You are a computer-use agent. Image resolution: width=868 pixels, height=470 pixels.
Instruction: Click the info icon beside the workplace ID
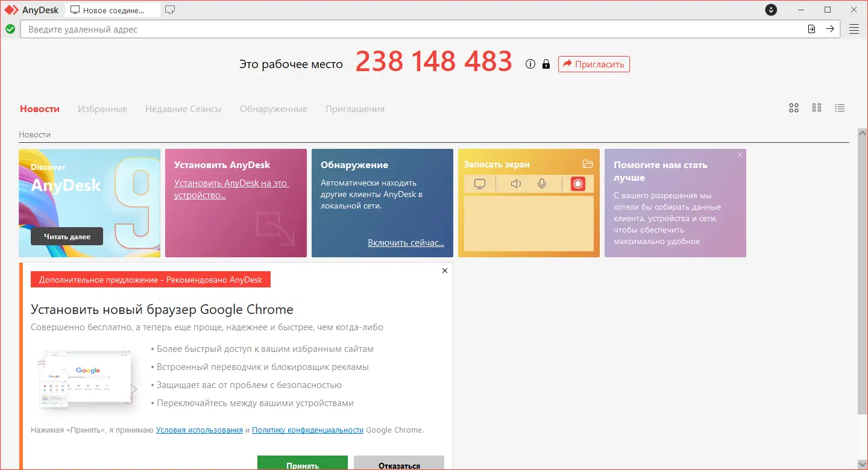point(530,64)
